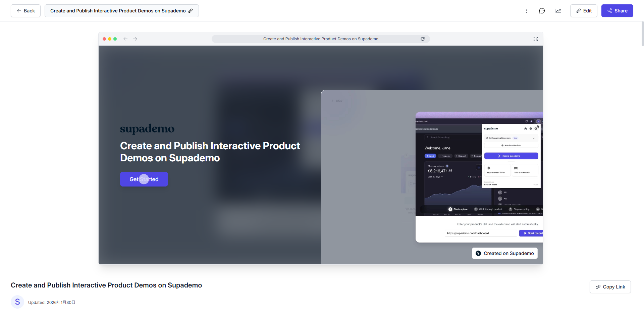Share the demo with the Share button
644x317 pixels.
click(617, 11)
